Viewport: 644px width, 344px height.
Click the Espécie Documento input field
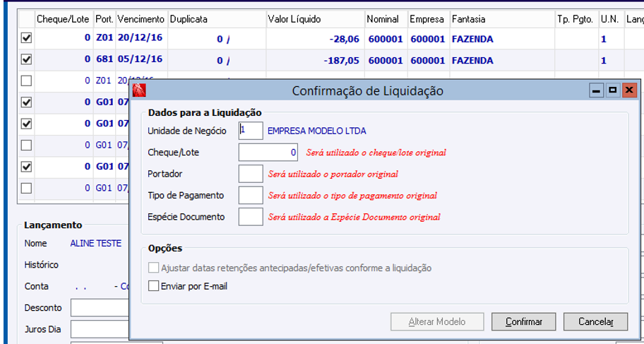(251, 217)
